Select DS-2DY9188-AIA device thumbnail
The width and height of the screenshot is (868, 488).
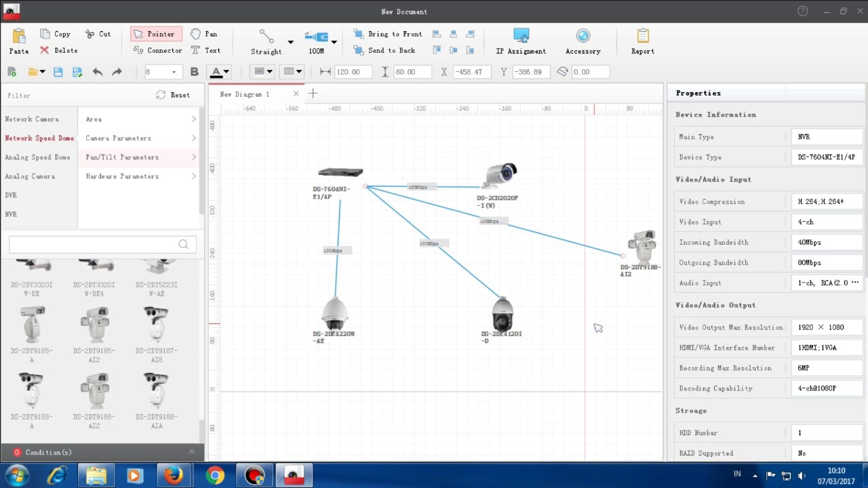[x=157, y=401]
